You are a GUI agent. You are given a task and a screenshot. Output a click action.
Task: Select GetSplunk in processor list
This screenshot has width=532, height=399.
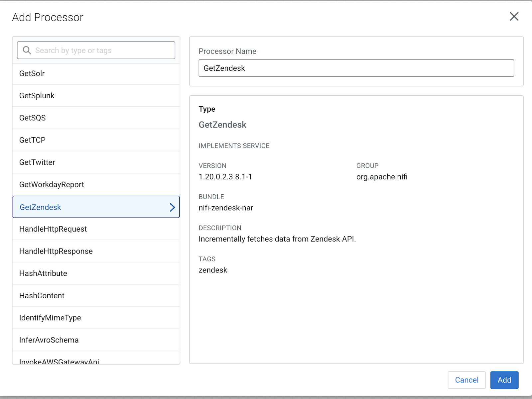96,96
